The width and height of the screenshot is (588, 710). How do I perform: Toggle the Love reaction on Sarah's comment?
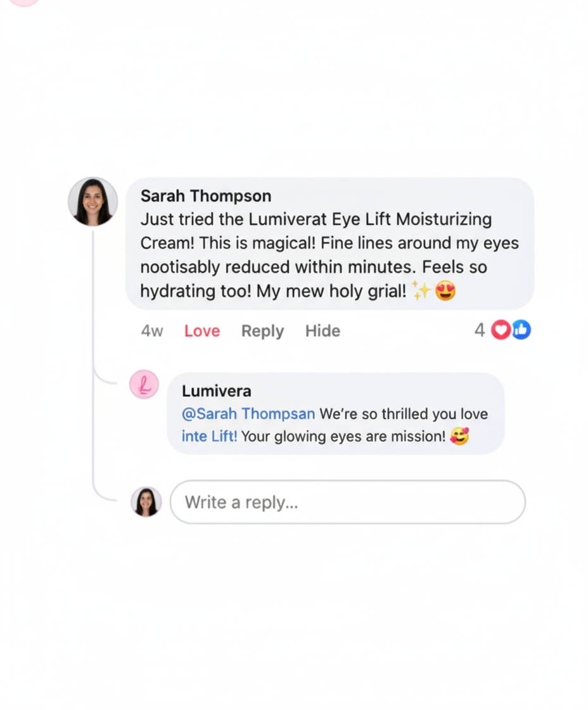point(202,331)
